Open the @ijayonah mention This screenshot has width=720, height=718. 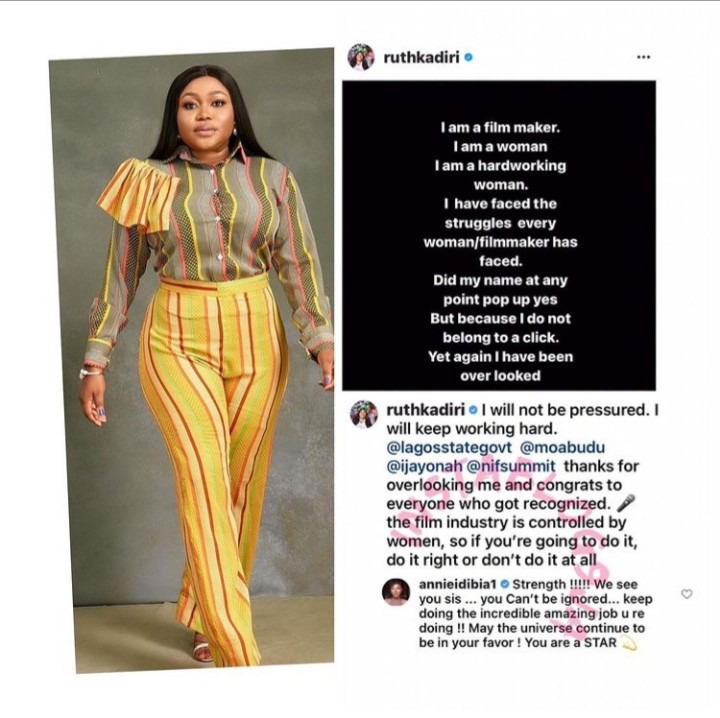424,466
